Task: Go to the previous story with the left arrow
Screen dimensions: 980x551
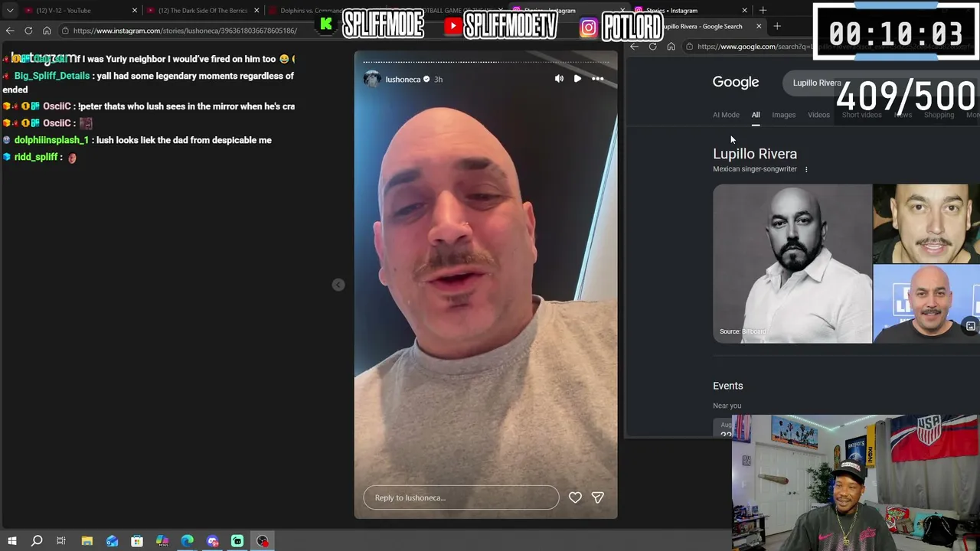Action: pyautogui.click(x=338, y=285)
